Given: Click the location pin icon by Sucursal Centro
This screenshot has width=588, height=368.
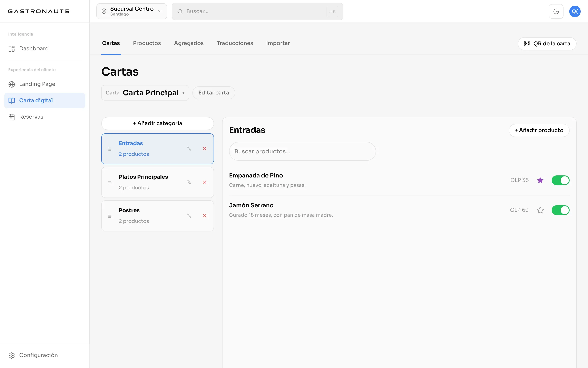Looking at the screenshot, I should coord(104,11).
